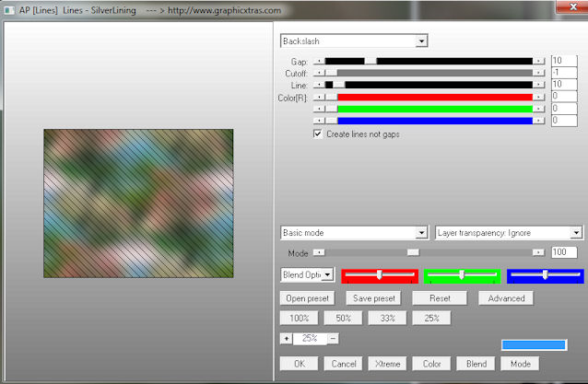Image resolution: width=588 pixels, height=384 pixels.
Task: Click the Open preset button
Action: (x=307, y=298)
